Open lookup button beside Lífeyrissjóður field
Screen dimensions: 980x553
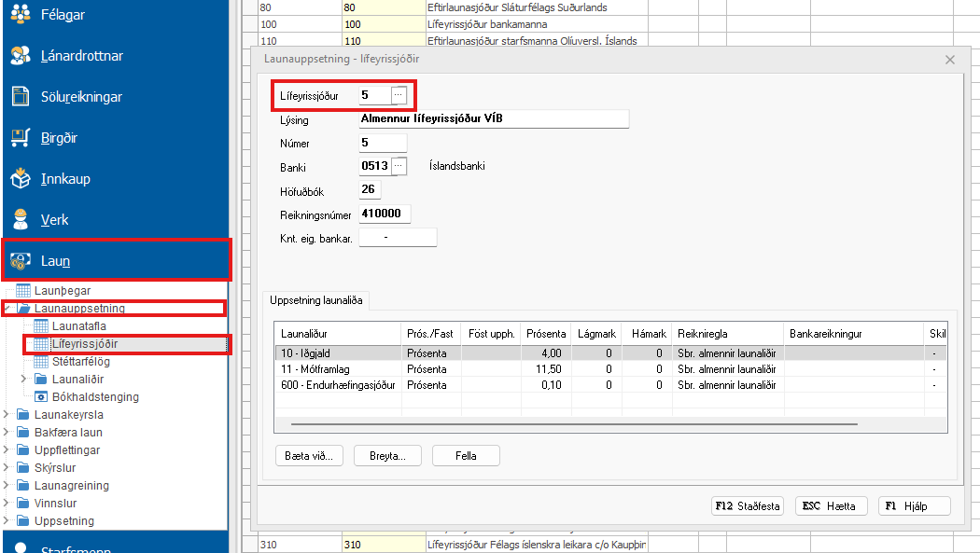click(399, 95)
